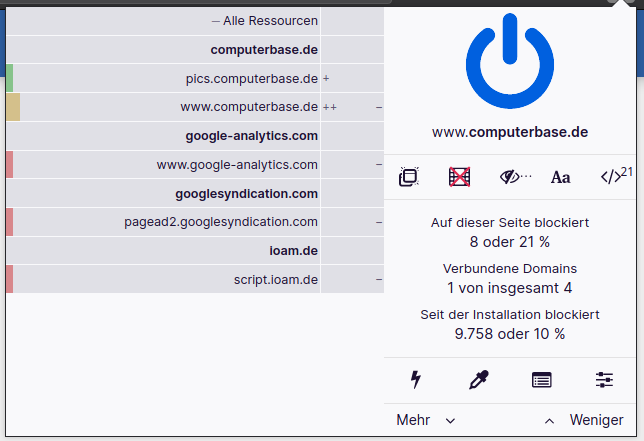Click green rule cell of pics.computerbase.de
644x441 pixels.
[9, 78]
